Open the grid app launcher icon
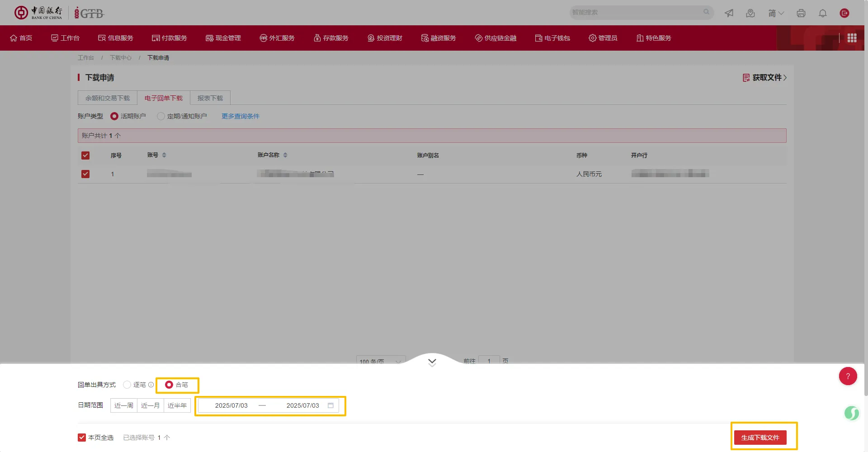The height and width of the screenshot is (452, 868). pyautogui.click(x=852, y=38)
